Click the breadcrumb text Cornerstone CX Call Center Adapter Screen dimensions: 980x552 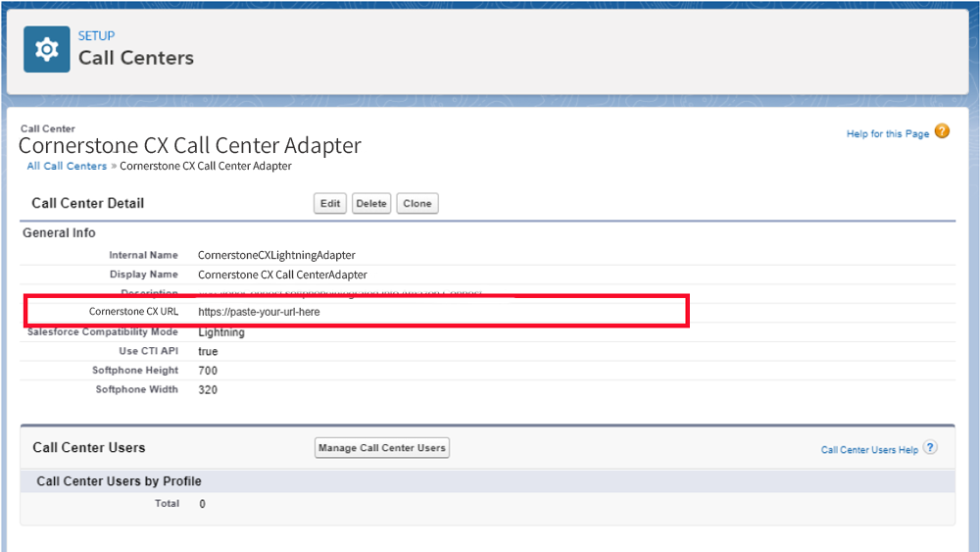tap(206, 166)
